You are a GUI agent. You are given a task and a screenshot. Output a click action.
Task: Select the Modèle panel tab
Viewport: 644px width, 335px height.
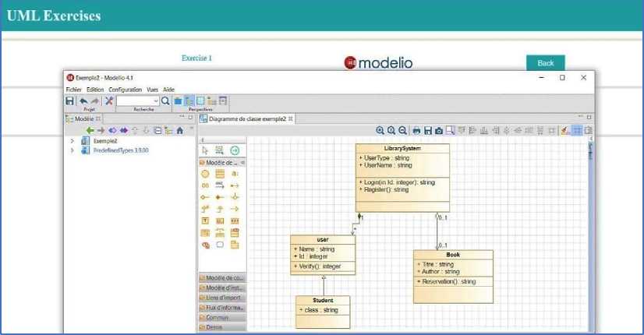click(84, 118)
